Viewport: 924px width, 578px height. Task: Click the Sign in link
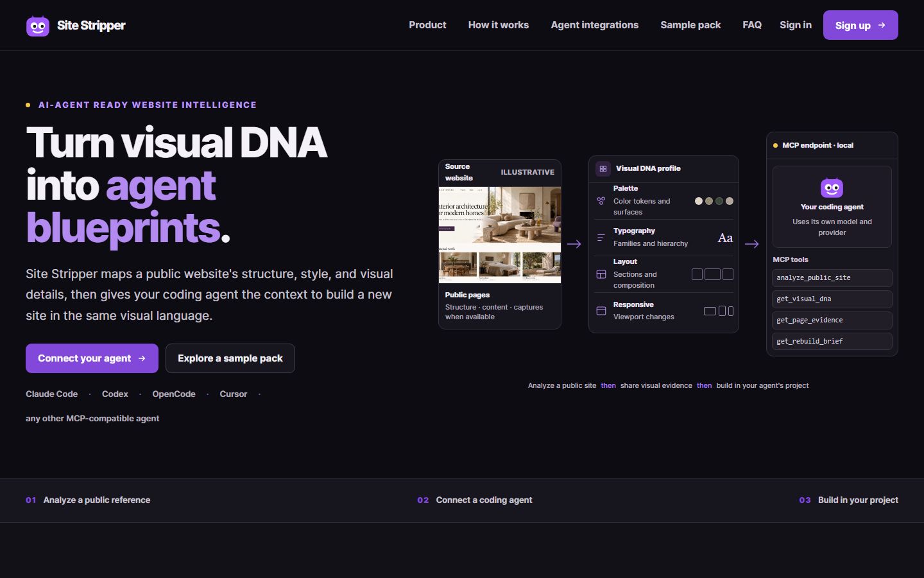pyautogui.click(x=796, y=25)
